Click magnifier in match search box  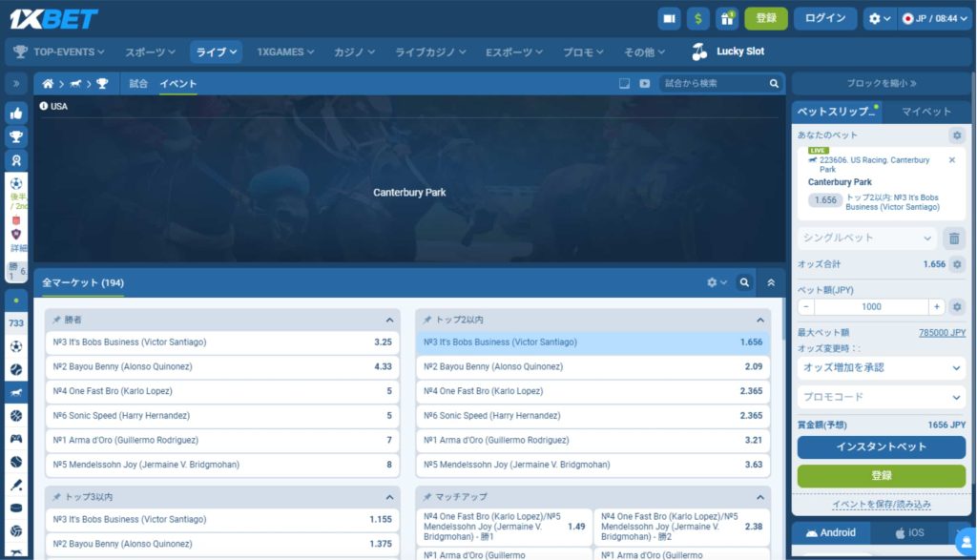[x=774, y=83]
